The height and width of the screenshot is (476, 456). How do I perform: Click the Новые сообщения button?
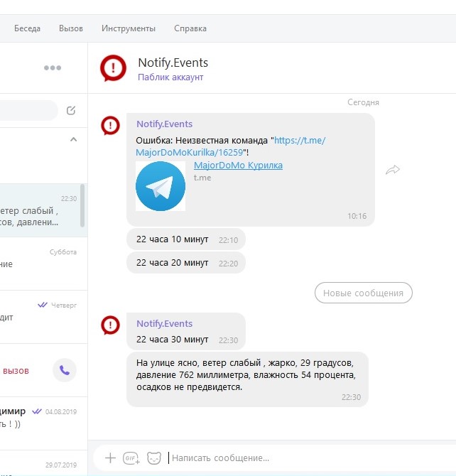pos(363,293)
